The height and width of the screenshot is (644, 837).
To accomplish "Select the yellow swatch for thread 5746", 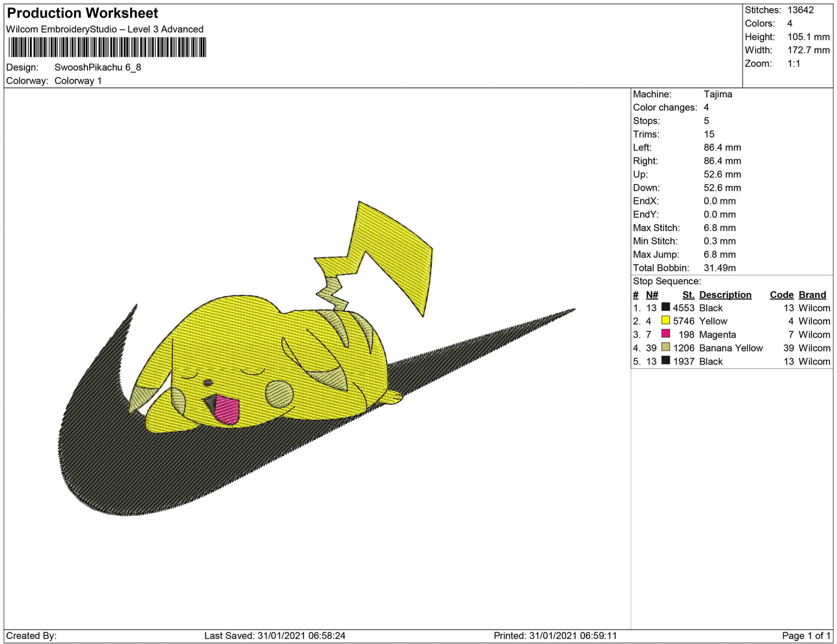I will pyautogui.click(x=666, y=320).
